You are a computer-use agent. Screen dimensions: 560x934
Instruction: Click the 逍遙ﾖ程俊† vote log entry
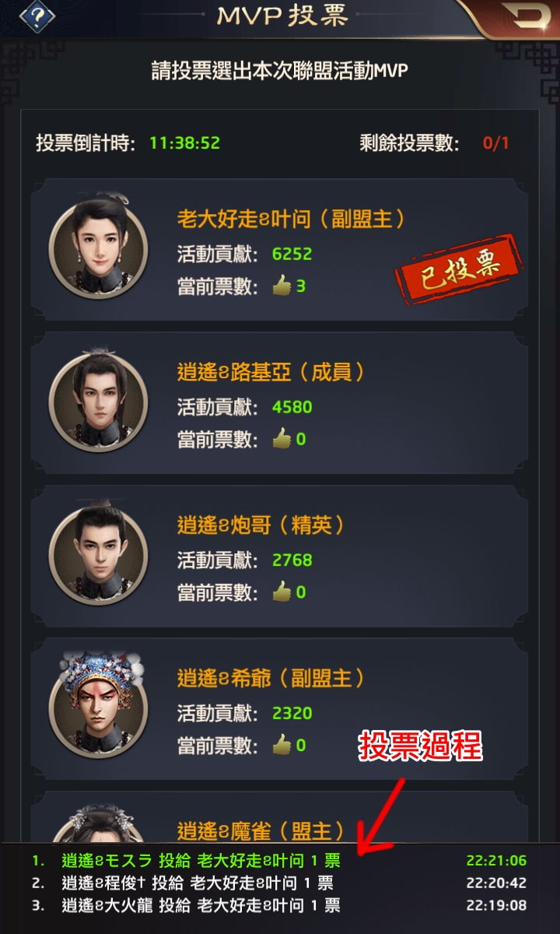pos(280,883)
